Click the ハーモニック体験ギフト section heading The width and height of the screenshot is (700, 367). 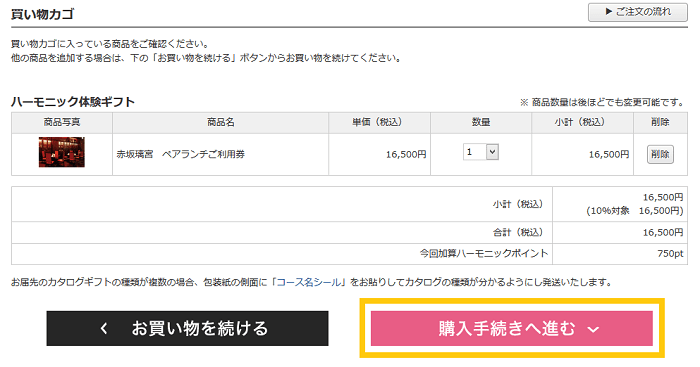pyautogui.click(x=73, y=102)
